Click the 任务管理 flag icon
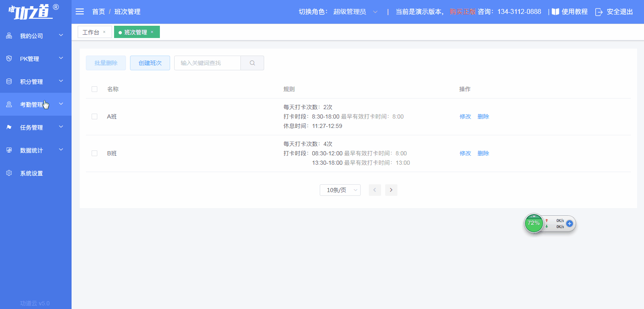The image size is (644, 309). [x=9, y=128]
